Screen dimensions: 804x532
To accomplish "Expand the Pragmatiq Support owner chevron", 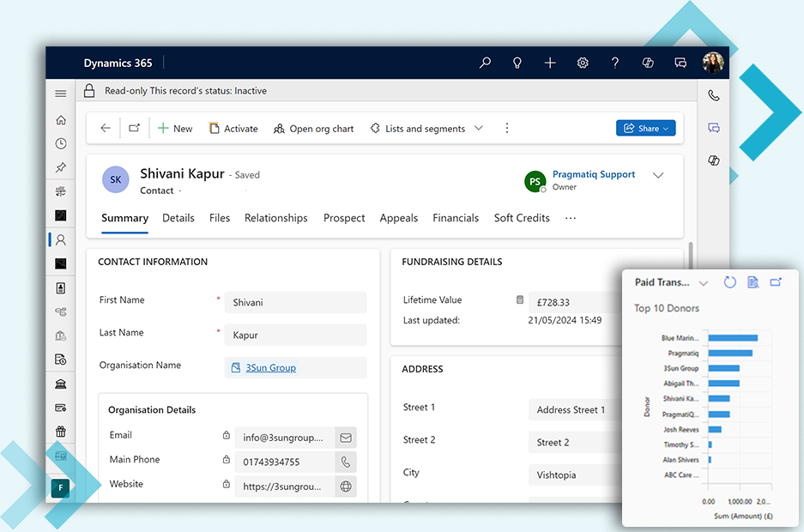I will [658, 176].
